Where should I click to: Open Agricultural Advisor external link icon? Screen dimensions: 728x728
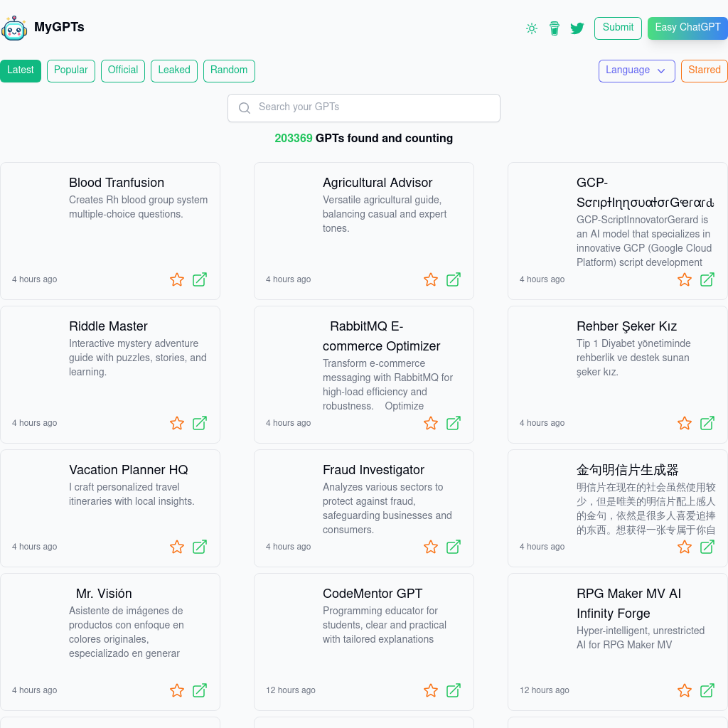click(454, 279)
